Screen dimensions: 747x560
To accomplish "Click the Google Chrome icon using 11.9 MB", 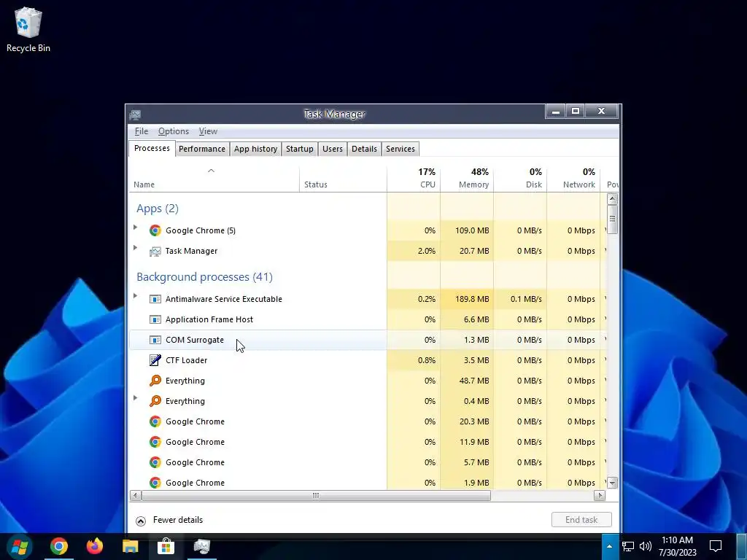I will click(x=155, y=442).
